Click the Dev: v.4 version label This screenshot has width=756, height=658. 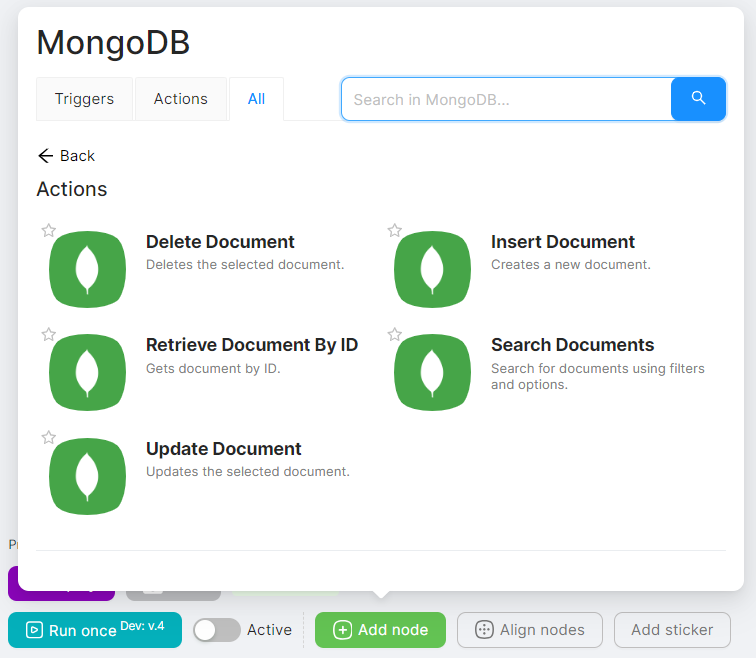pos(142,626)
